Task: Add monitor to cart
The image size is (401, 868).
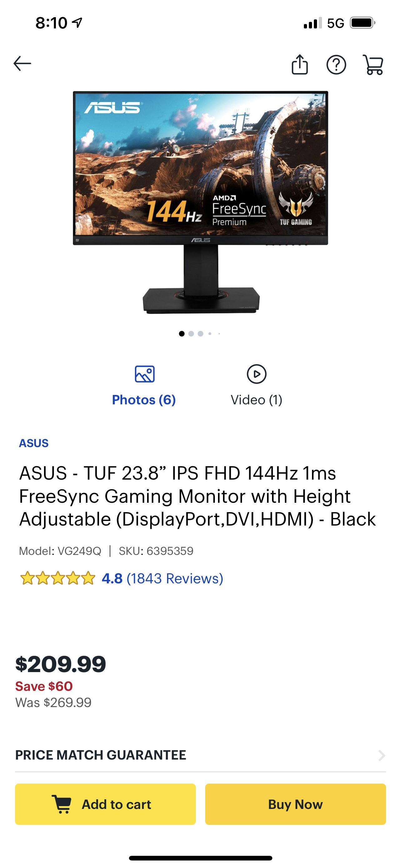Action: pos(105,804)
